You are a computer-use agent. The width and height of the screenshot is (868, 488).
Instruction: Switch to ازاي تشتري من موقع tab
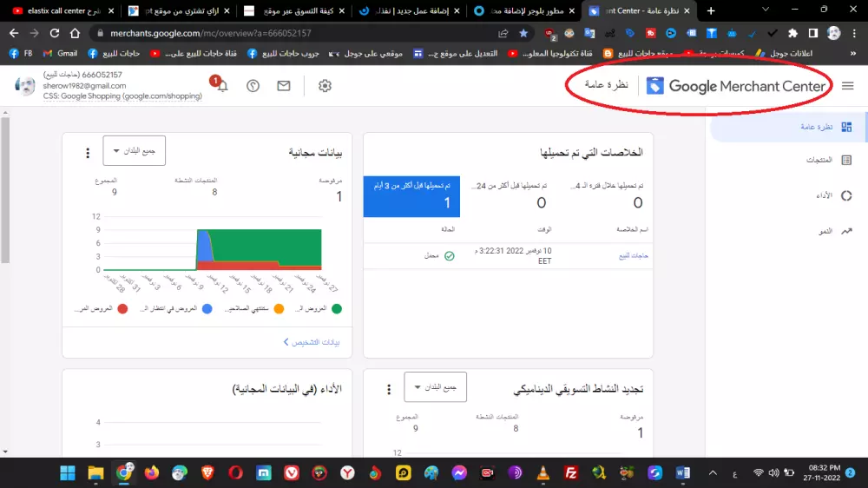click(179, 10)
